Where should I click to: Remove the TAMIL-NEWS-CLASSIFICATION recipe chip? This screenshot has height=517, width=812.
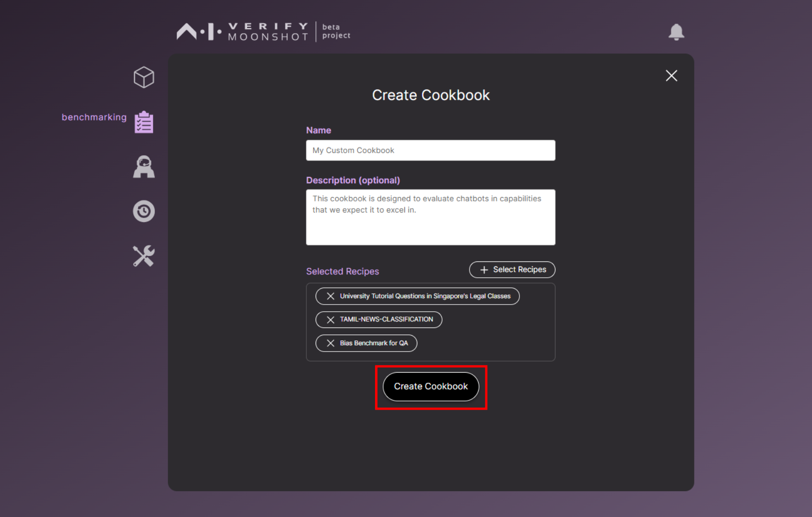click(x=330, y=319)
